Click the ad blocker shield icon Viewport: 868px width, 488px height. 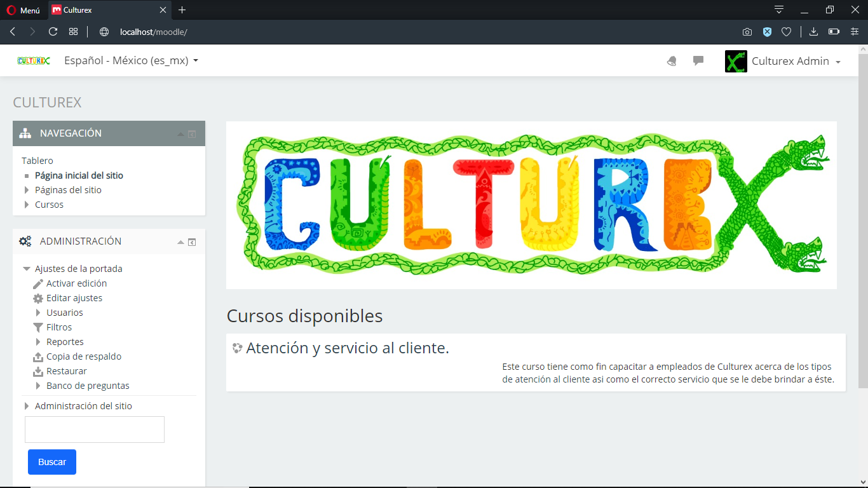pos(767,32)
